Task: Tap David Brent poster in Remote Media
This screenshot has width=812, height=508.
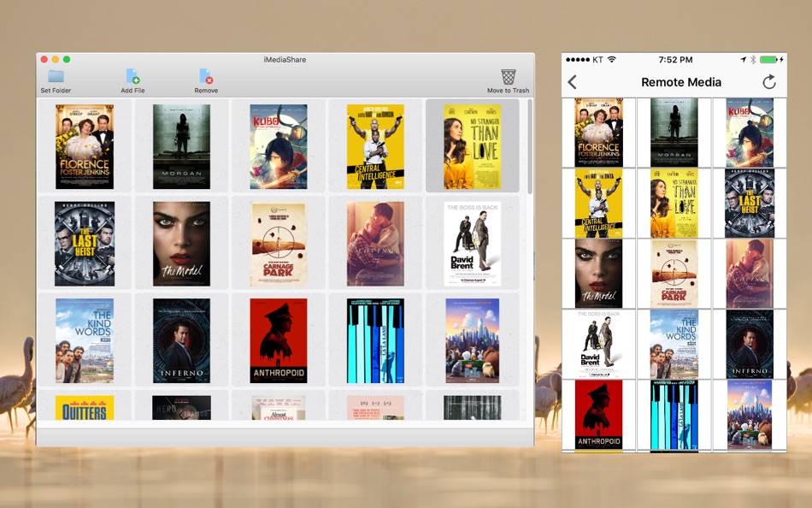Action: (598, 344)
